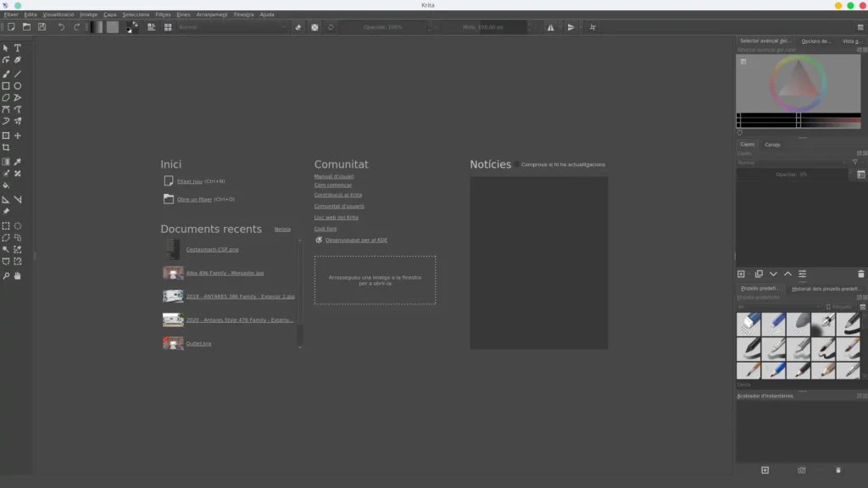The height and width of the screenshot is (488, 868).
Task: Select the Pan hand tool
Action: pos(18,275)
